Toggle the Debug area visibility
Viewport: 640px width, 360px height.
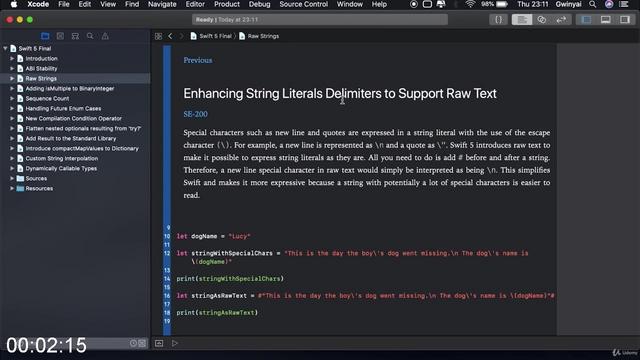pos(606,20)
